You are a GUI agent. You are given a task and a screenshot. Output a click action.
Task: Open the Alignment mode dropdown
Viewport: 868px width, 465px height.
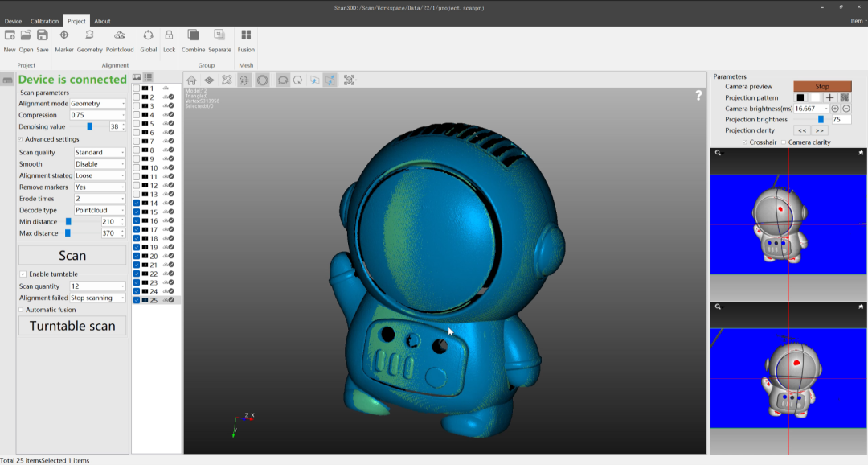point(98,104)
